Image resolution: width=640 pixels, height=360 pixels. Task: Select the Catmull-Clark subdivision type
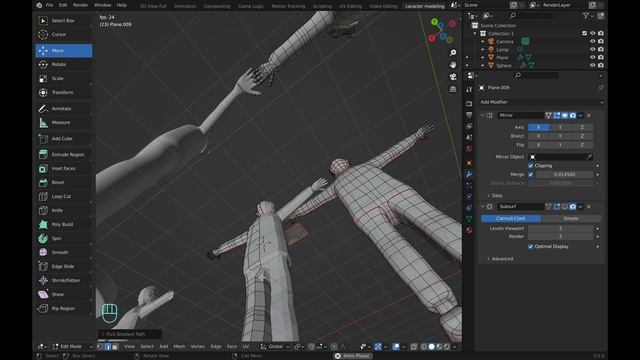pyautogui.click(x=511, y=219)
